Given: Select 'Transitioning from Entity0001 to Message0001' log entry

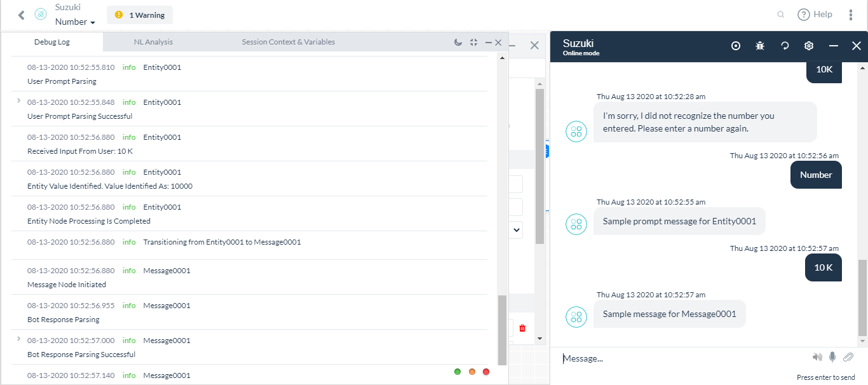Looking at the screenshot, I should click(x=222, y=242).
